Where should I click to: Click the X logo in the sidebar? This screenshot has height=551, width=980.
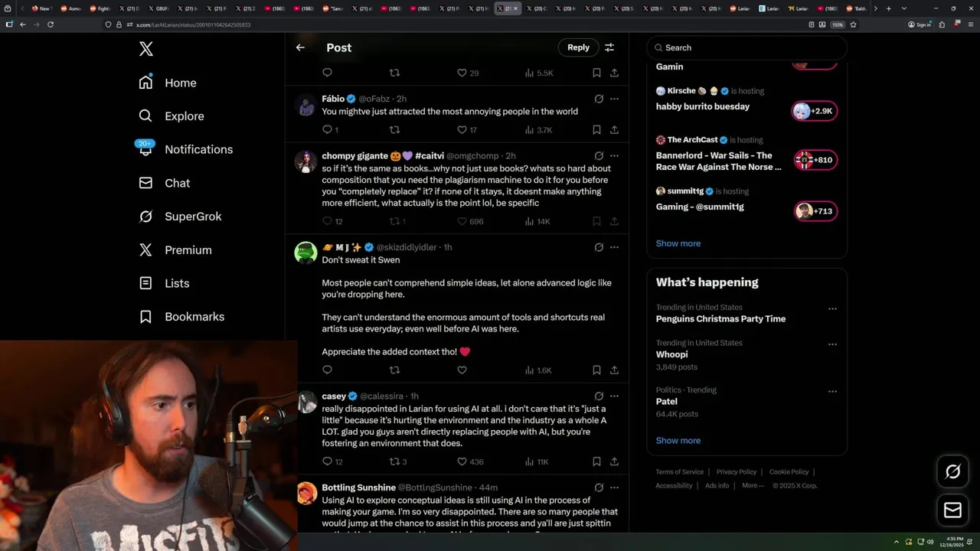[146, 49]
